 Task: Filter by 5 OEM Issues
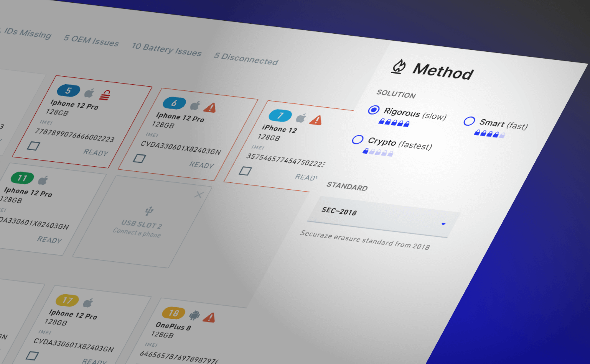[x=91, y=40]
